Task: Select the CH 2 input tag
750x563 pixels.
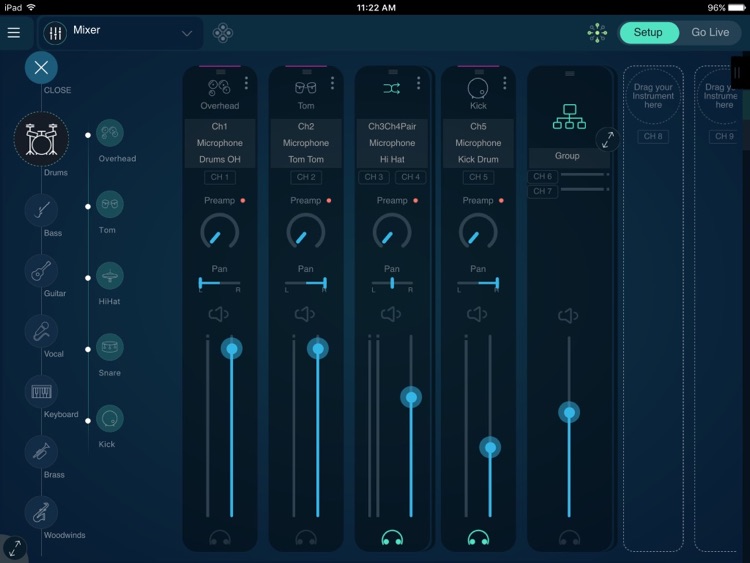Action: 306,177
